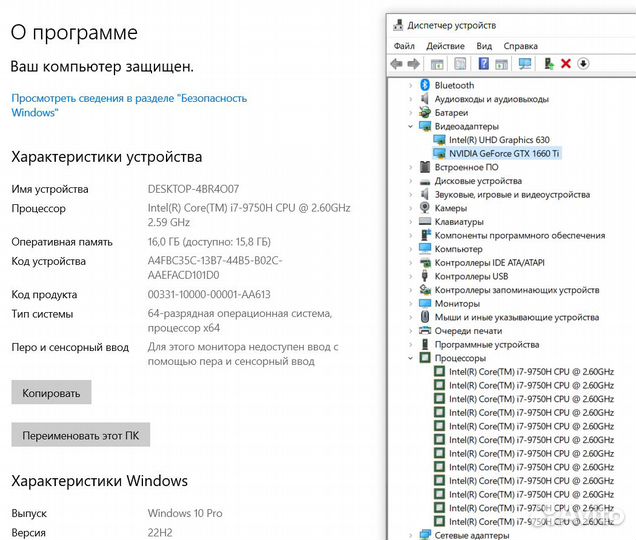
Task: Toggle the action pane toolbar icon
Action: pyautogui.click(x=501, y=64)
